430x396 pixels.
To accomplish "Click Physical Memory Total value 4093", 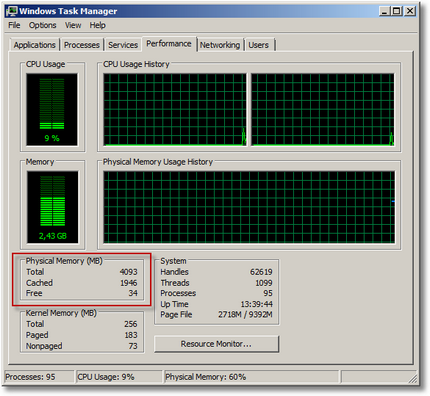I will [x=128, y=272].
